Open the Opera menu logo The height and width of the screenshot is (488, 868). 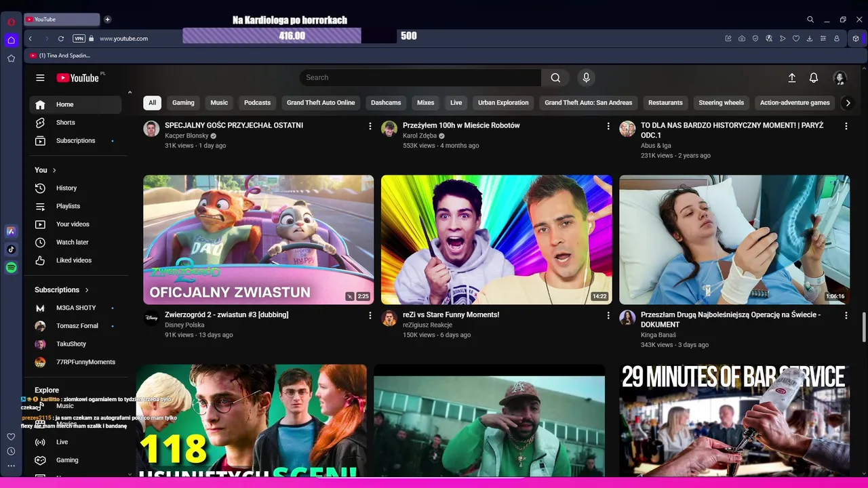point(11,22)
